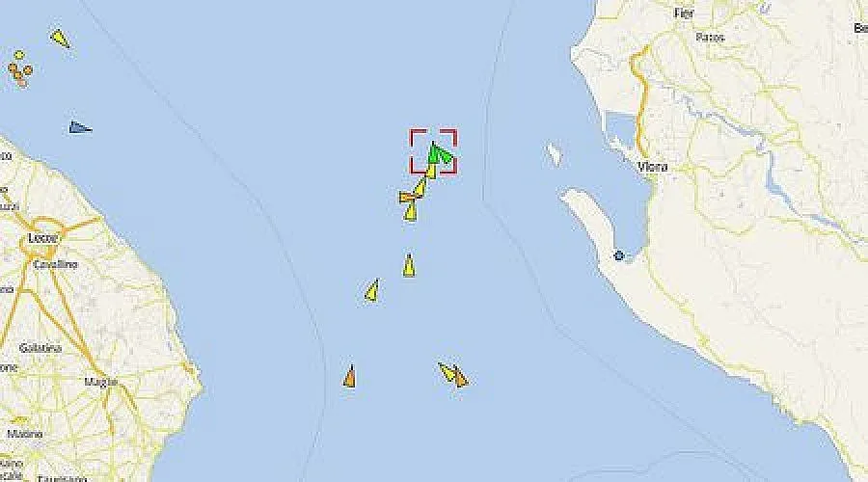Select the orange ship in the southern overlapping pair
This screenshot has height=482, width=868.
[x=461, y=377]
